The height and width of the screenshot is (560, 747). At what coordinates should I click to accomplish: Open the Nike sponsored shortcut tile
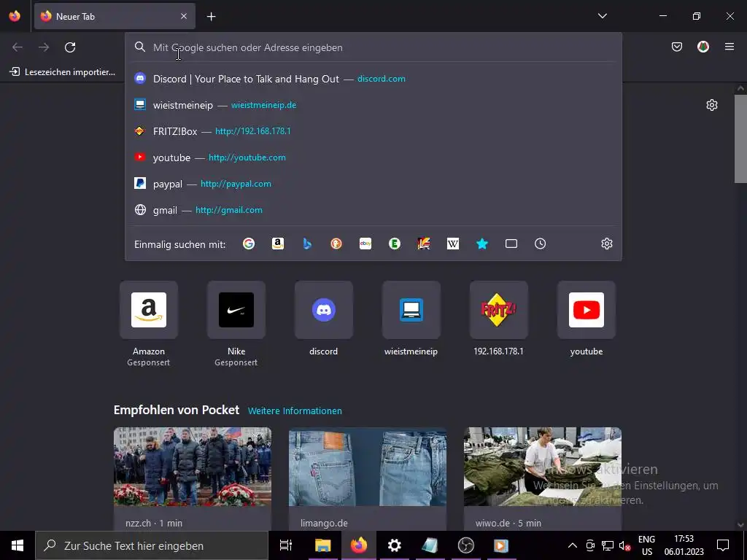tap(236, 310)
